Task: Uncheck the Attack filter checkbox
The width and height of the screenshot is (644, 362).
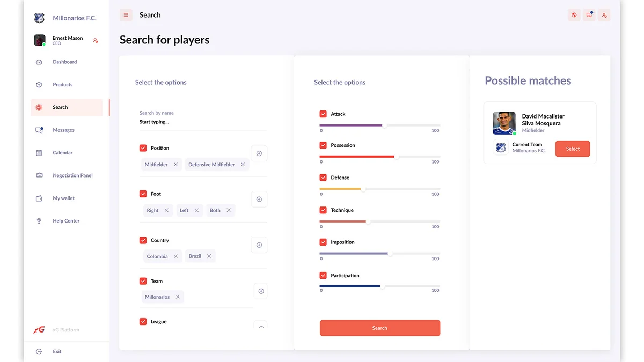Action: coord(323,114)
